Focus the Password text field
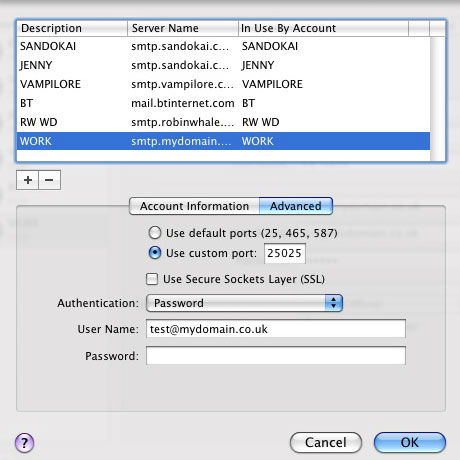This screenshot has width=460, height=460. point(276,356)
